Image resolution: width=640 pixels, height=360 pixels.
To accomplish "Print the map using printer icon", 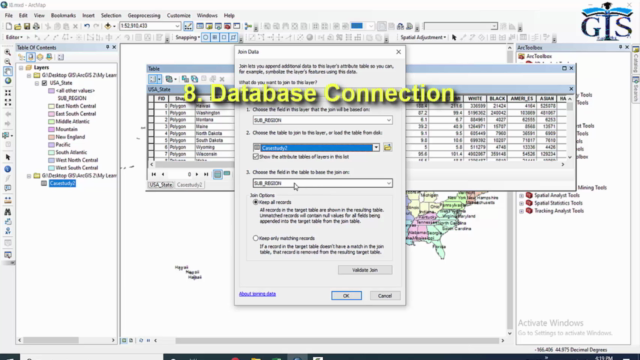I will tap(36, 26).
